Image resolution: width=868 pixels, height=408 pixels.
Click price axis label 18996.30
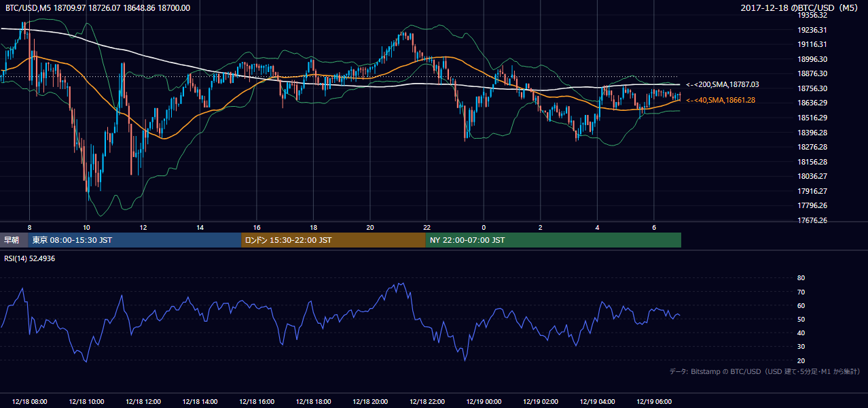812,59
